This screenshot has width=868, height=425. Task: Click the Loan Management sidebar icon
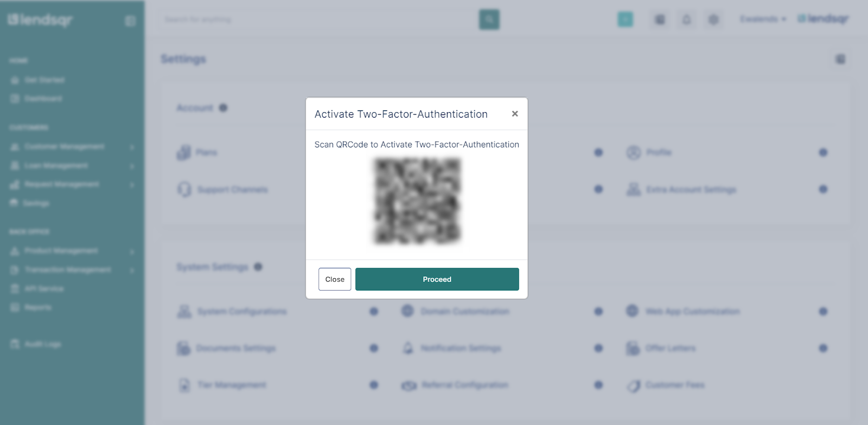pyautogui.click(x=15, y=166)
